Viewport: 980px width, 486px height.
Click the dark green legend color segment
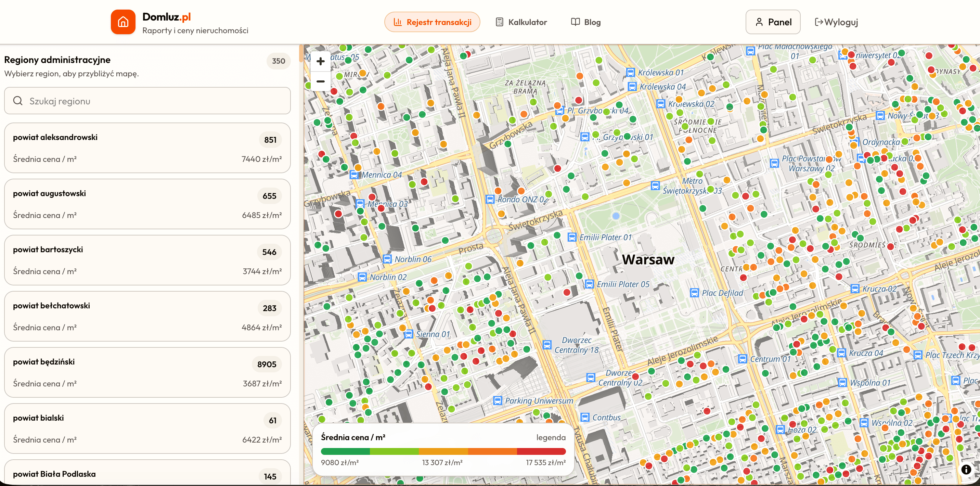(346, 451)
